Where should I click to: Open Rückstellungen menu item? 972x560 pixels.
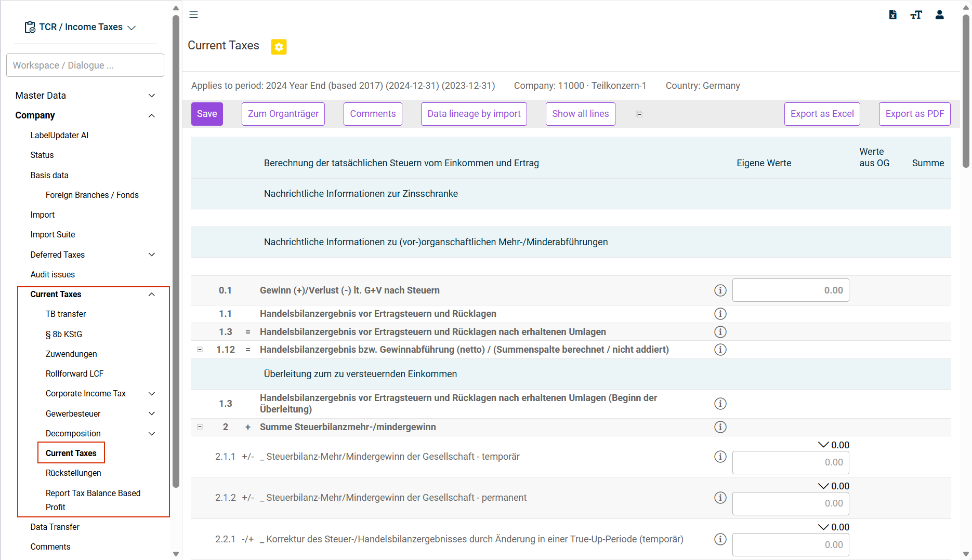73,473
